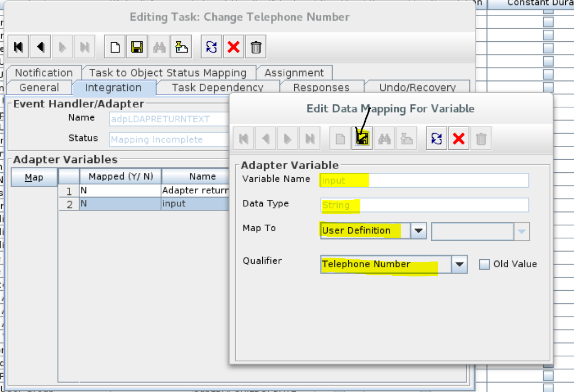Close the mapping dialog via the red X icon

458,138
